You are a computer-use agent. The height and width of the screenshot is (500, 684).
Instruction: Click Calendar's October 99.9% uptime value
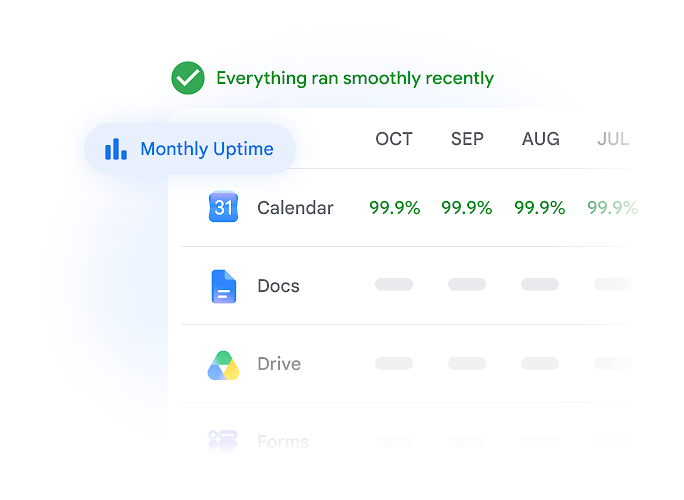click(395, 208)
